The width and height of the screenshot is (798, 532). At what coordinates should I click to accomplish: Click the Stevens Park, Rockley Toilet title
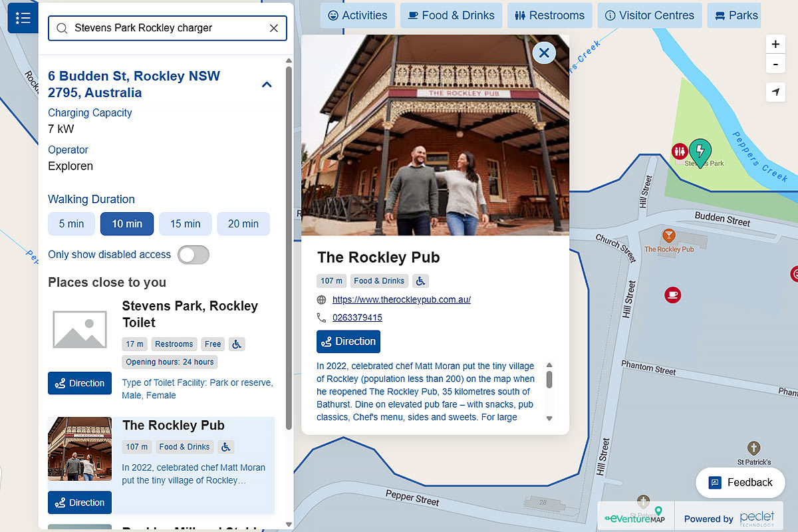(x=190, y=315)
